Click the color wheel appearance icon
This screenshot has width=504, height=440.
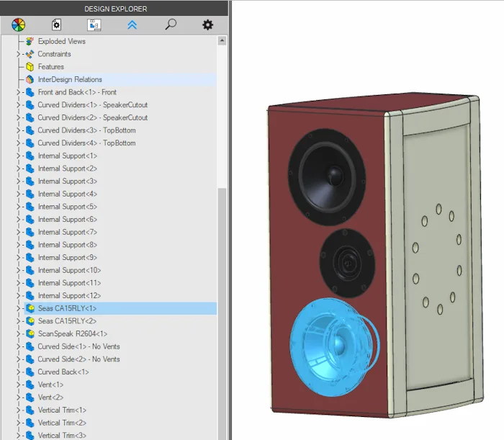coord(18,24)
